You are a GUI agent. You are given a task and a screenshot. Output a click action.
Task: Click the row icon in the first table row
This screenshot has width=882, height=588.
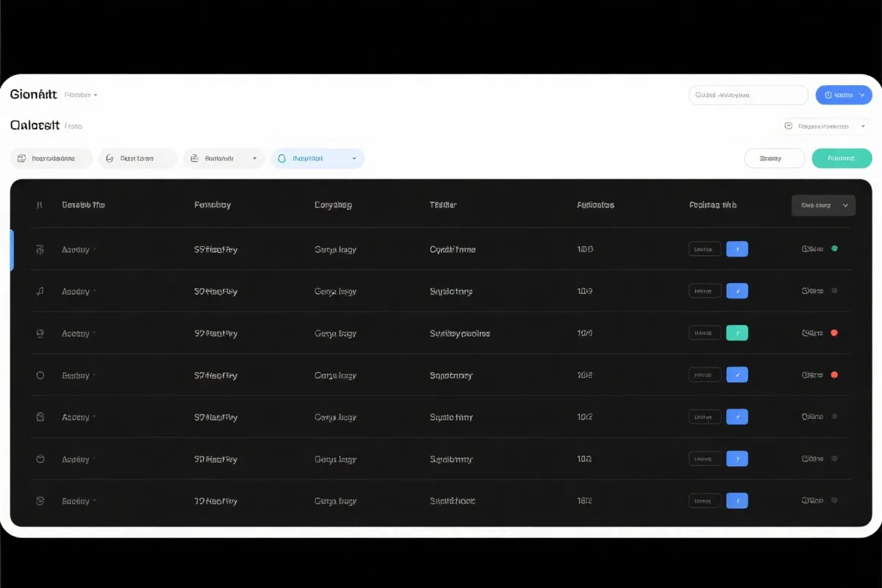coord(40,249)
